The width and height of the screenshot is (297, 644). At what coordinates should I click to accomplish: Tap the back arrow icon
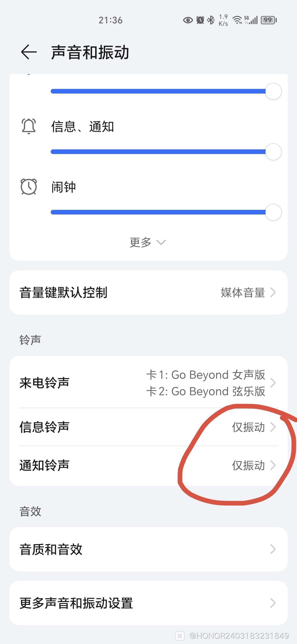[29, 52]
